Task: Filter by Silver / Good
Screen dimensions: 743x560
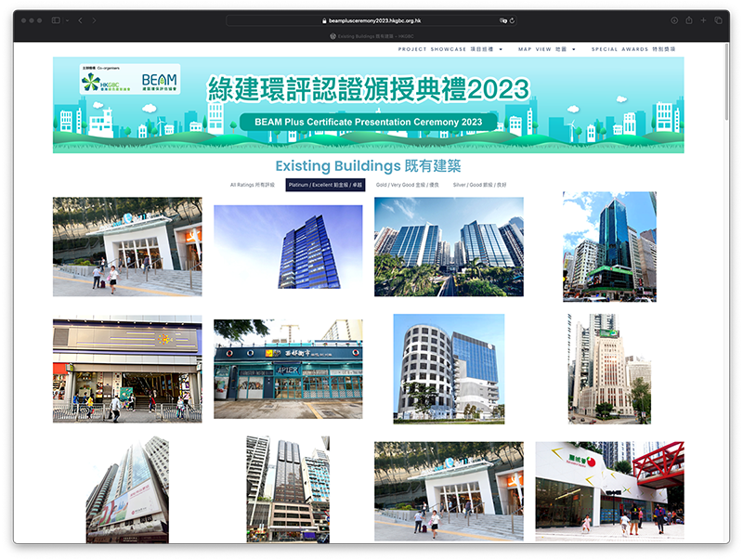Action: coord(479,185)
